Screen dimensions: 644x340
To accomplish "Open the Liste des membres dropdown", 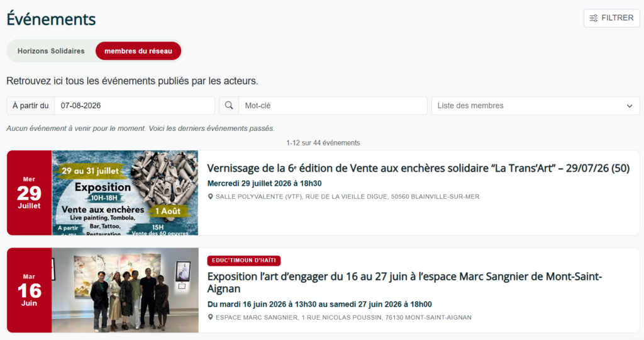I will click(x=536, y=106).
